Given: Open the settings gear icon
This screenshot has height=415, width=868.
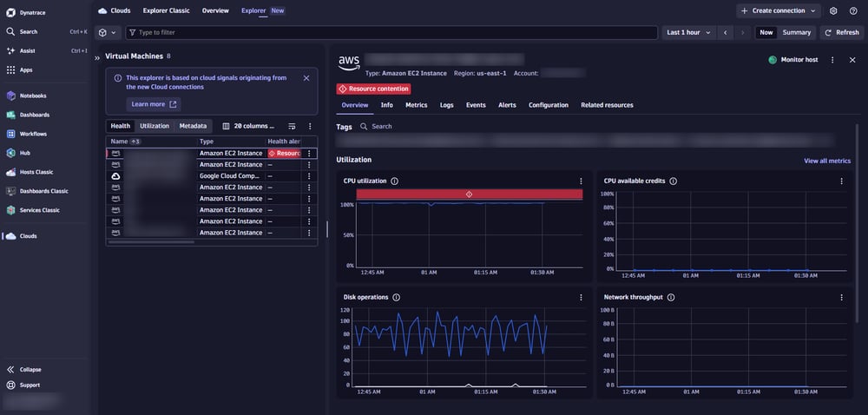Looking at the screenshot, I should tap(833, 10).
